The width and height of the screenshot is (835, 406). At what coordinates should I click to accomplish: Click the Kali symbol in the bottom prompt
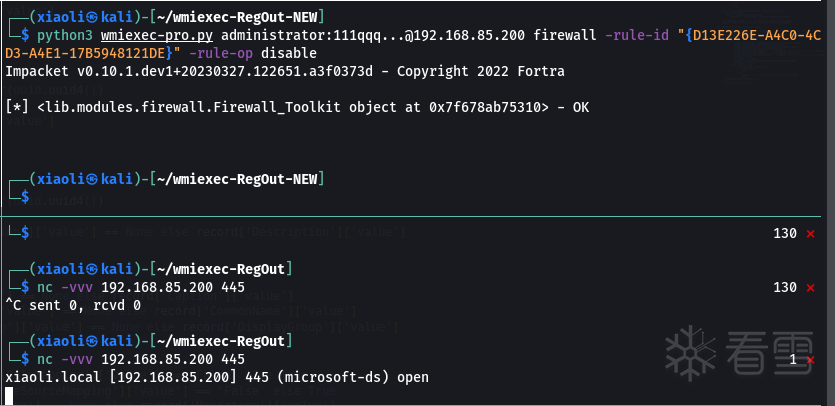tap(93, 341)
